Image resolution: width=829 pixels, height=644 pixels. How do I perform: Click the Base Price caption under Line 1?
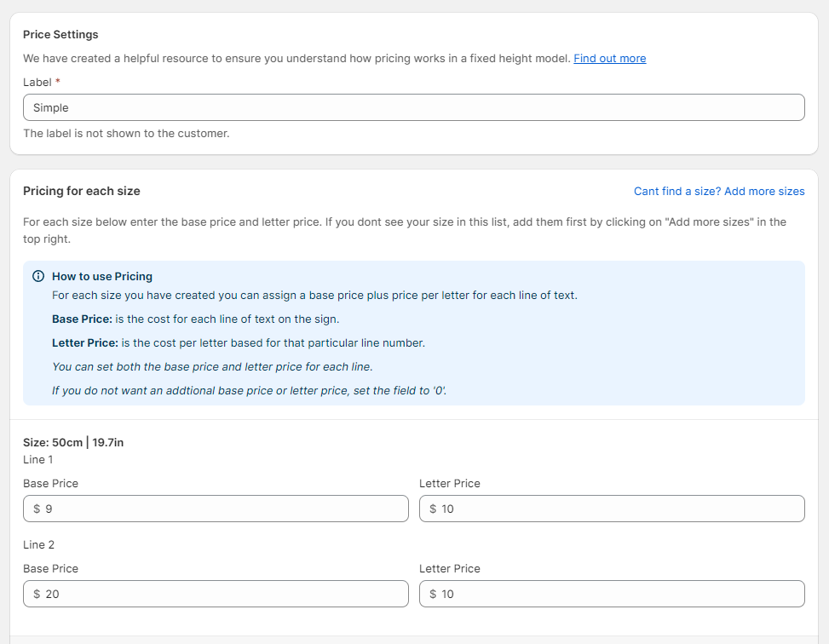(x=50, y=483)
